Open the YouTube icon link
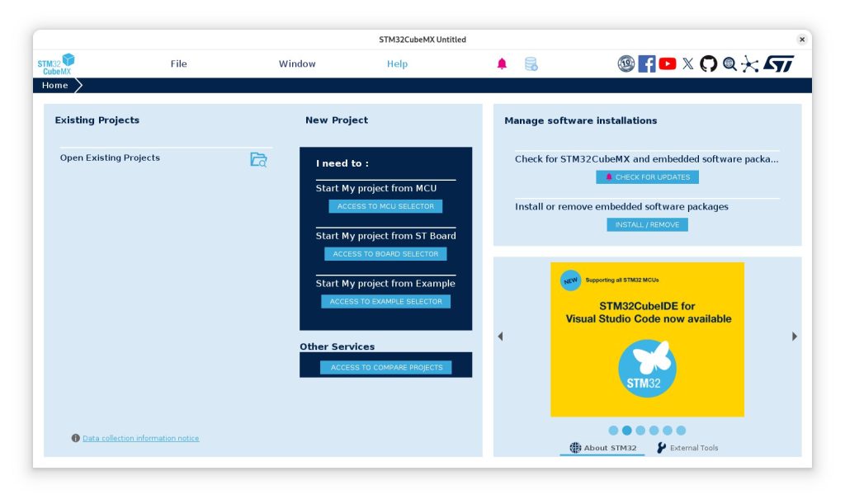 click(668, 64)
